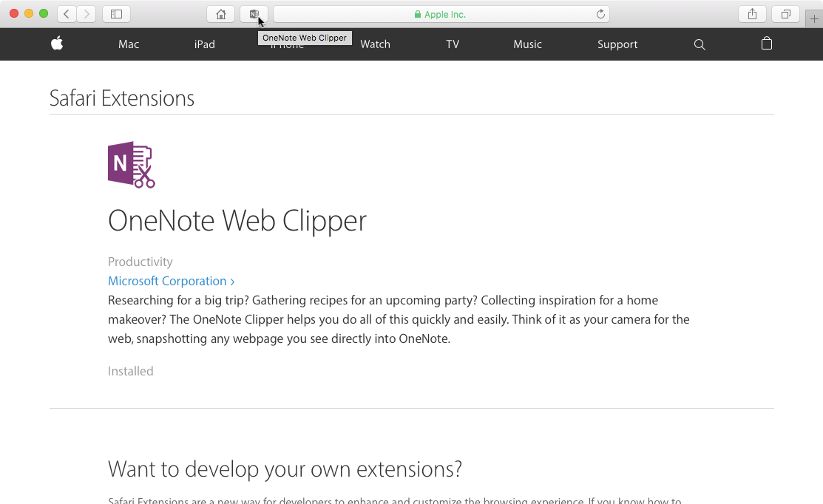Screen dimensions: 823x504
Task: Click the 'Want to develop your own extensions?' heading
Action: click(x=285, y=469)
